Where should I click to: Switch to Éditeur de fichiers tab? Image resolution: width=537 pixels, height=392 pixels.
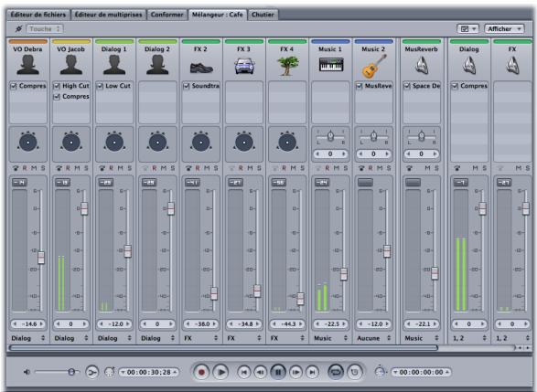[38, 15]
